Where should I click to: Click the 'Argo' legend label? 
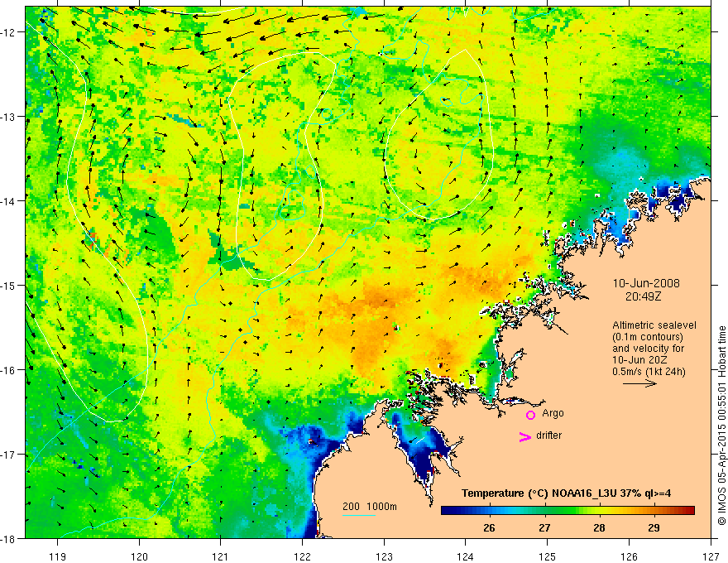pyautogui.click(x=553, y=413)
